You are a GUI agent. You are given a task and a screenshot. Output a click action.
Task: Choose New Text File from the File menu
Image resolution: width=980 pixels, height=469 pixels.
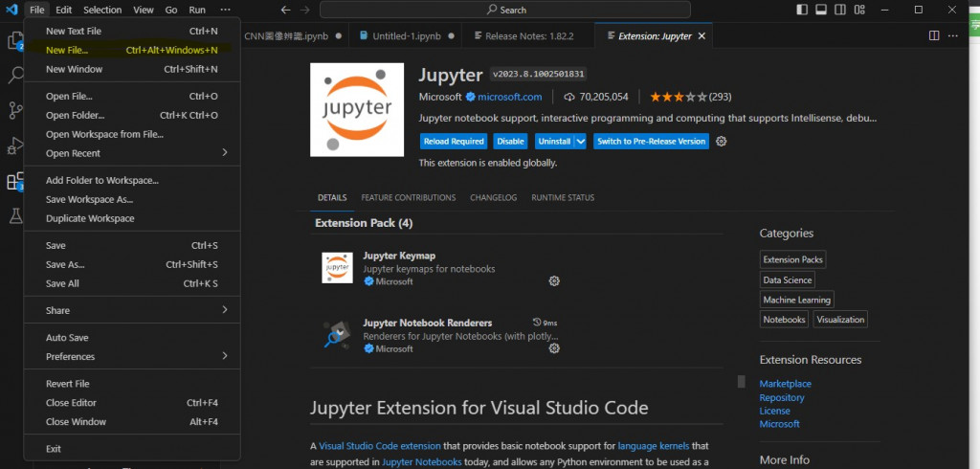[x=132, y=32]
